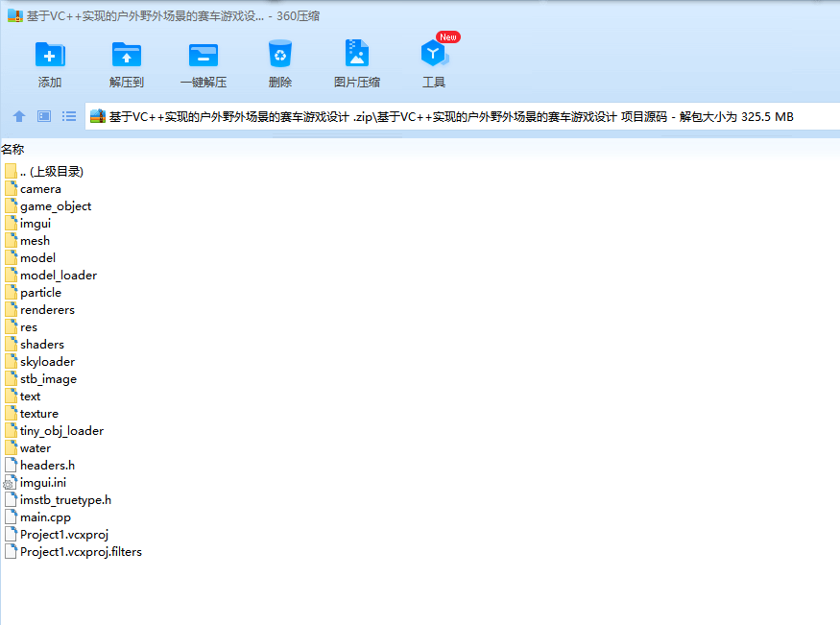Go up one level with the arrow icon
Screen dimensions: 840x625
tap(19, 116)
